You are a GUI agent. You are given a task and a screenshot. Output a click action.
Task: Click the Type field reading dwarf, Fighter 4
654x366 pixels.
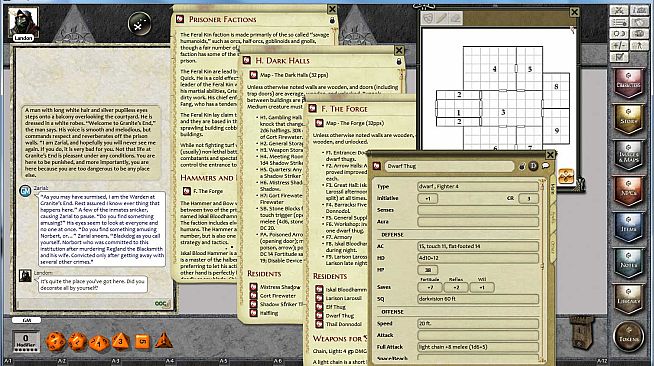click(x=478, y=186)
